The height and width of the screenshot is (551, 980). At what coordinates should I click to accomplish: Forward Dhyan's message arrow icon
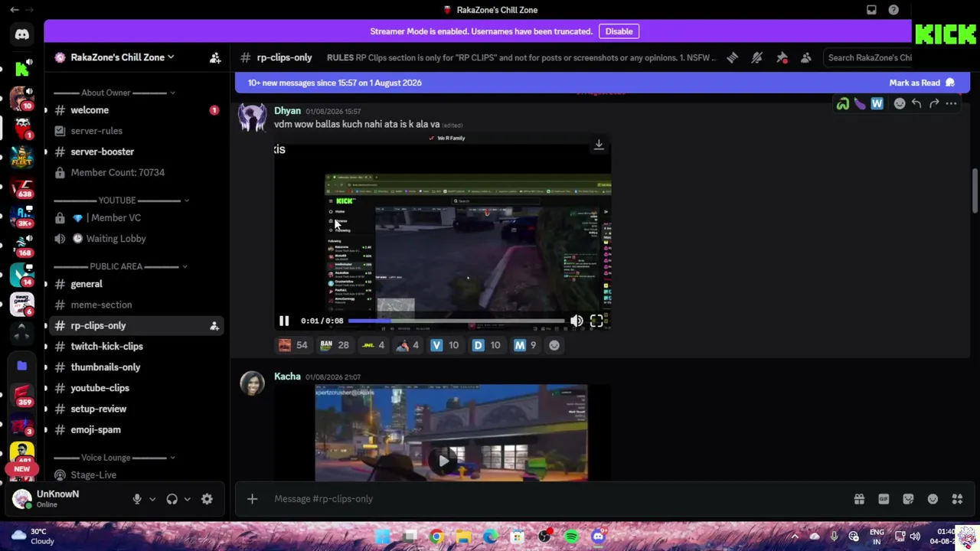tap(934, 103)
